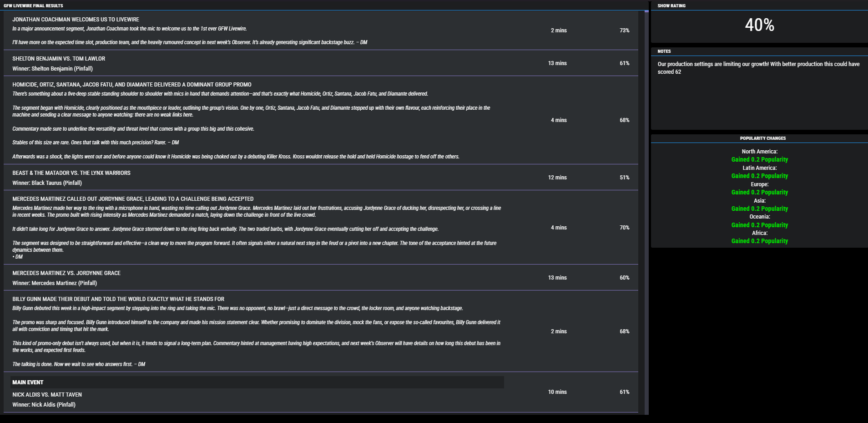Click the 68% rating for the group promo
The image size is (868, 423).
[624, 120]
